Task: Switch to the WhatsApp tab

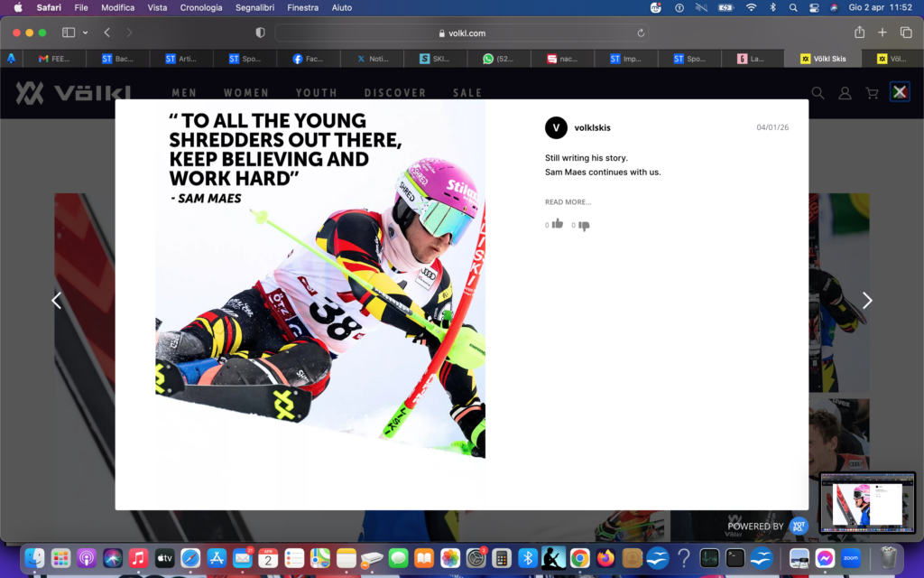Action: (x=500, y=59)
